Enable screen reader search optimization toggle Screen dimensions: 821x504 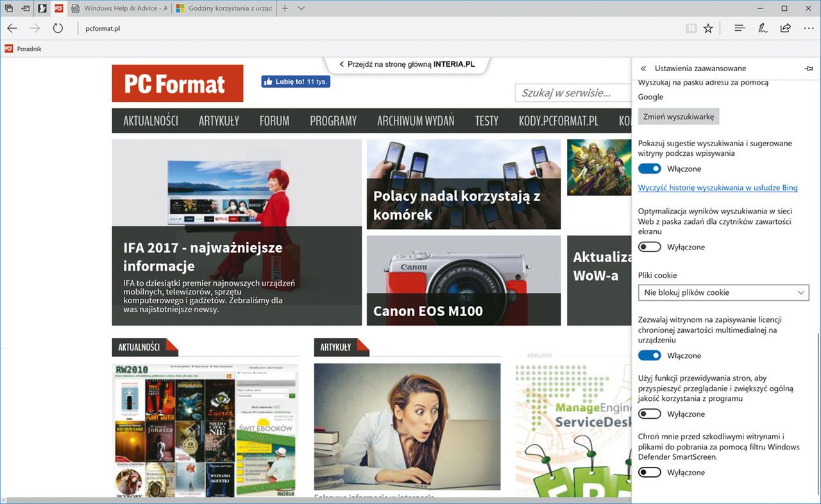650,247
